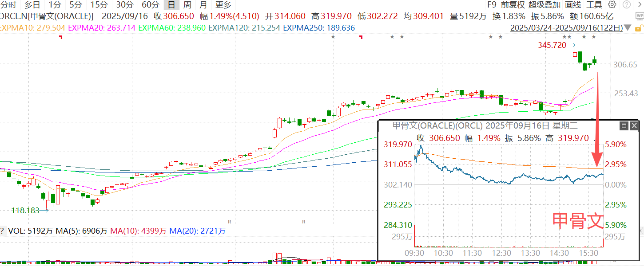Image resolution: width=644 pixels, height=266 pixels.
Task: Click the right chevron in top toolbar
Action: (639, 5)
